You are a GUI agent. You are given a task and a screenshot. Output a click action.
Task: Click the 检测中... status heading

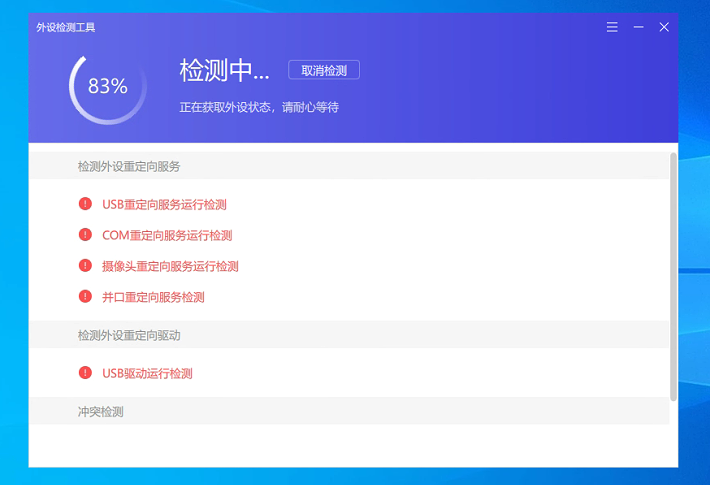point(225,71)
